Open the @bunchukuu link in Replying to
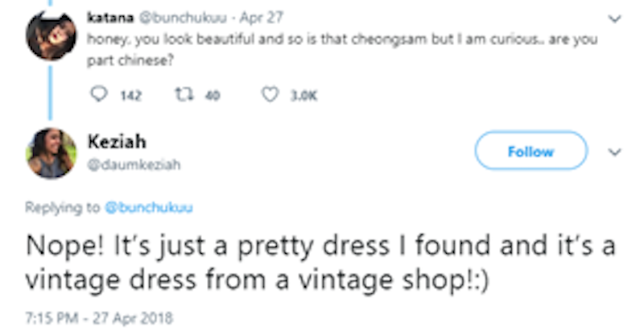Screen dimensions: 644x335 [x=149, y=208]
